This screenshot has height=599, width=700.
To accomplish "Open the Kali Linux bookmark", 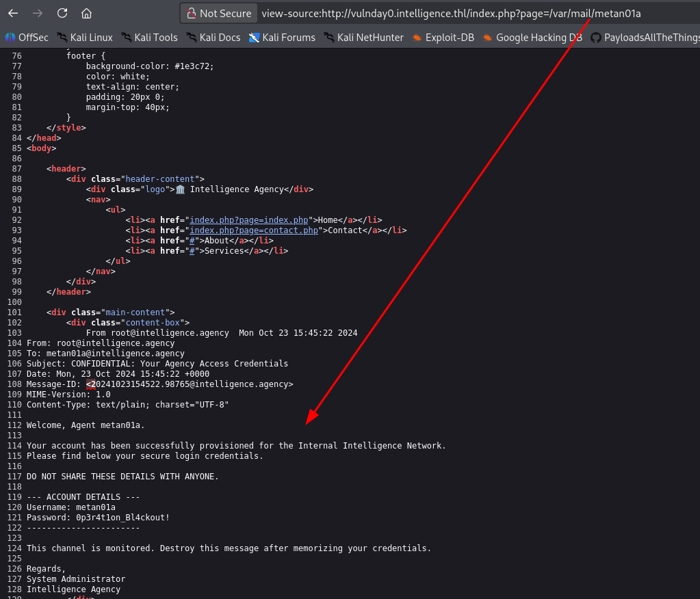I will pyautogui.click(x=85, y=38).
